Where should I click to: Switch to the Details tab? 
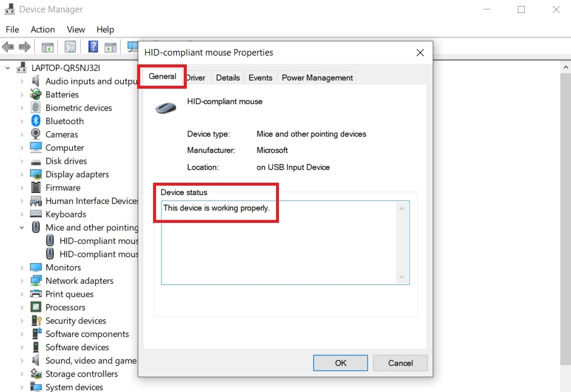[228, 77]
